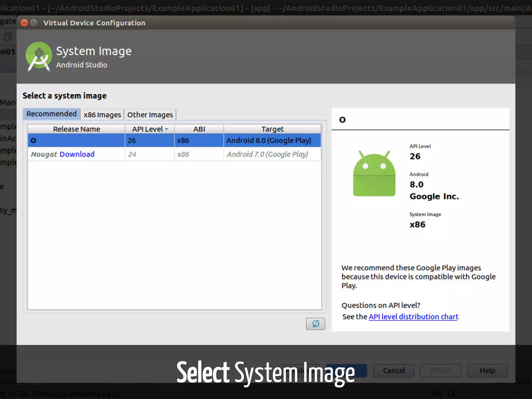
Task: Open the x86 Images tab
Action: 102,115
